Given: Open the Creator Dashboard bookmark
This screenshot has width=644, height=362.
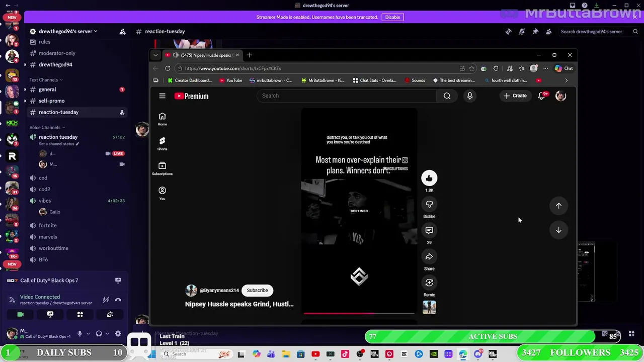Looking at the screenshot, I should coord(190,80).
